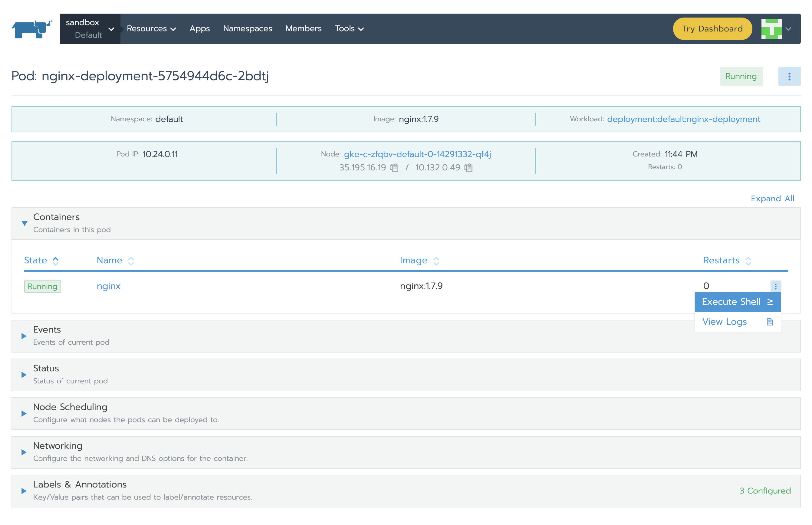The height and width of the screenshot is (525, 812).
Task: Open the Tools dropdown menu
Action: coord(349,29)
